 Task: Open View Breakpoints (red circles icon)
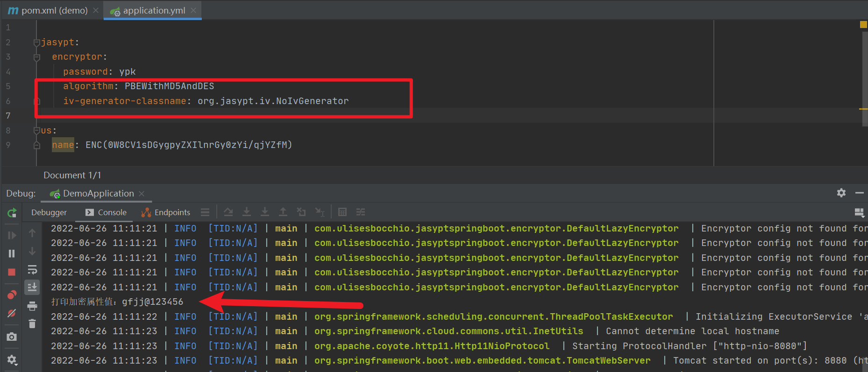tap(12, 295)
